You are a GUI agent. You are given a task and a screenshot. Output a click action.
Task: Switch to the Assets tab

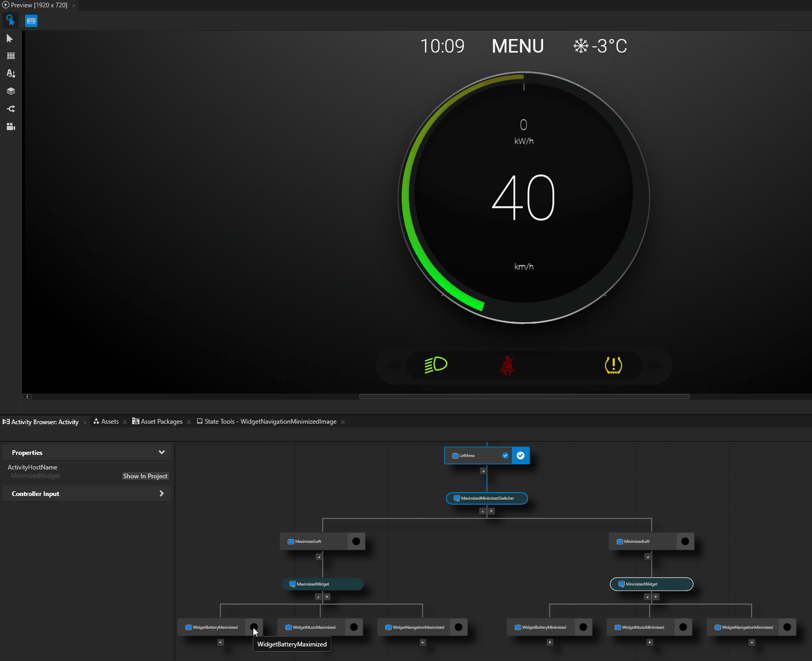pos(109,421)
